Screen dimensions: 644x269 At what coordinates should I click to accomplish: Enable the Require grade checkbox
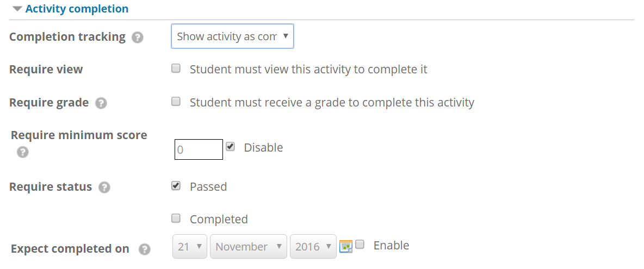176,101
